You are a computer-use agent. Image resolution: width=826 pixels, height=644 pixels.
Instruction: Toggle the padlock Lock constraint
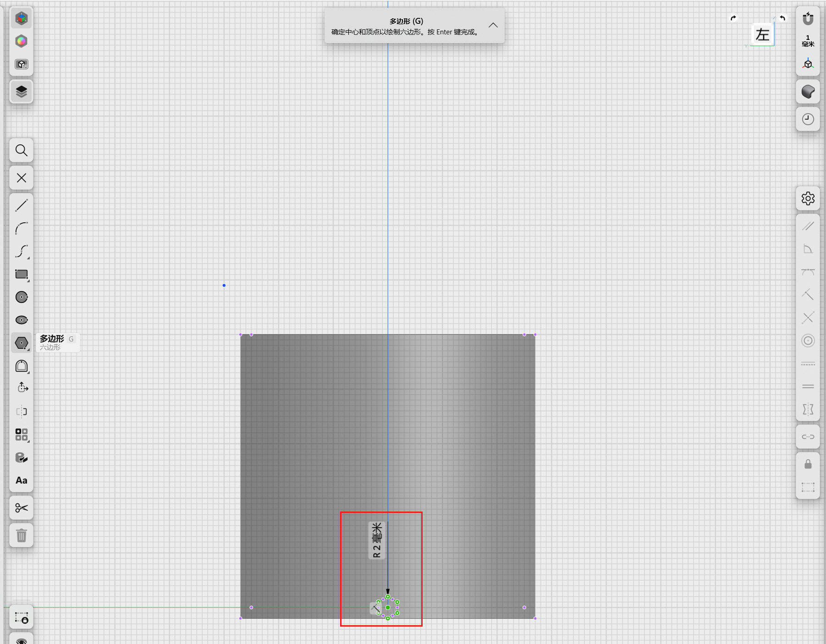pos(808,464)
